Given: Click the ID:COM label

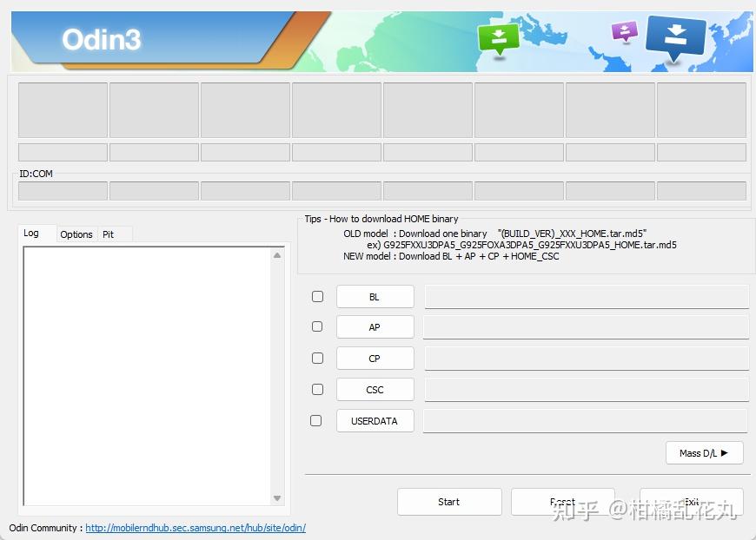Looking at the screenshot, I should click(36, 174).
